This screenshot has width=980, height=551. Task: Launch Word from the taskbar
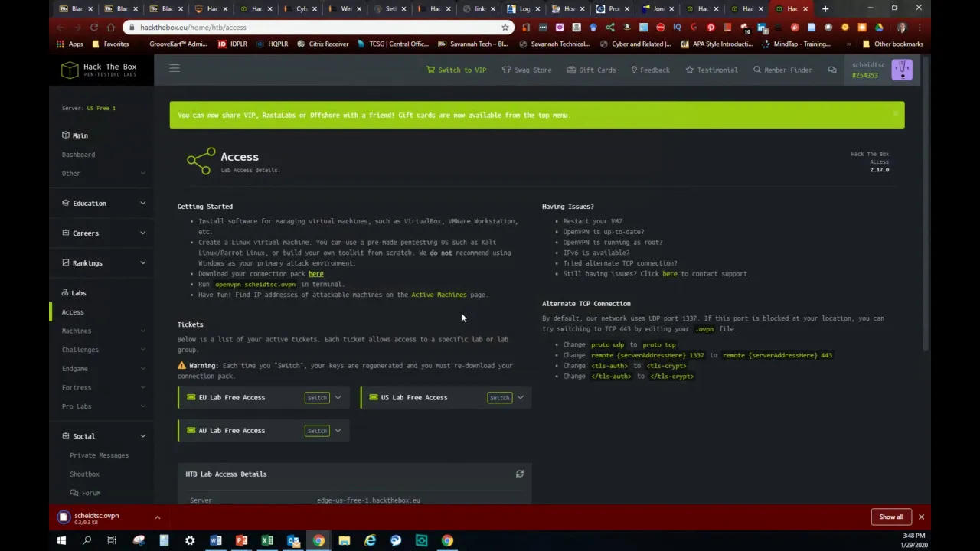(x=215, y=541)
